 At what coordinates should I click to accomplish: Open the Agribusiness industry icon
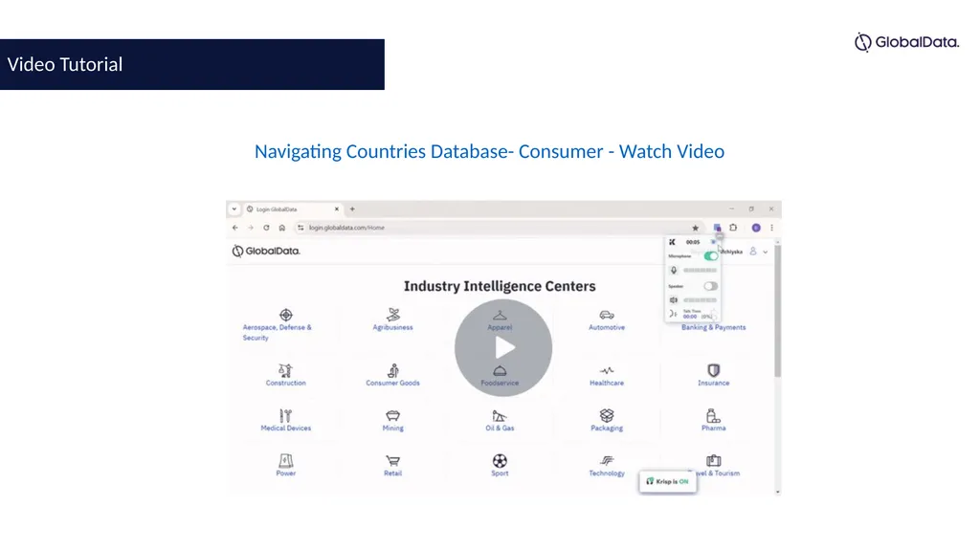point(393,314)
